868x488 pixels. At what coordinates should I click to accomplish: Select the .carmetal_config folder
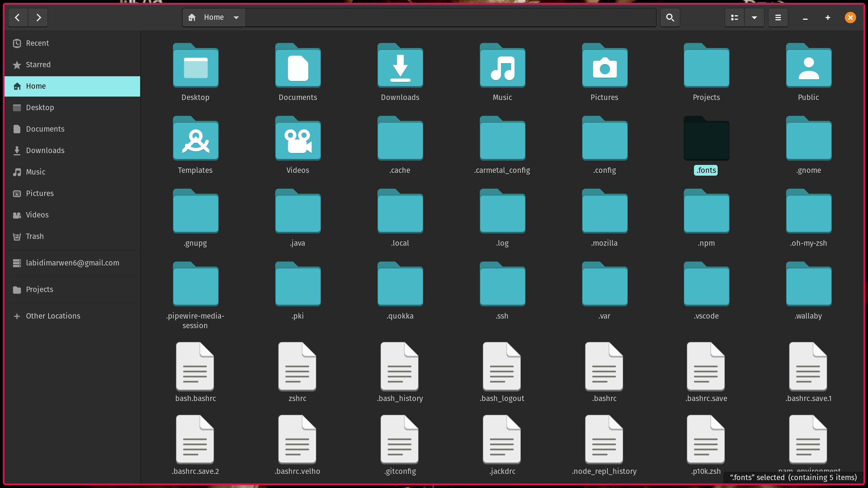[502, 138]
